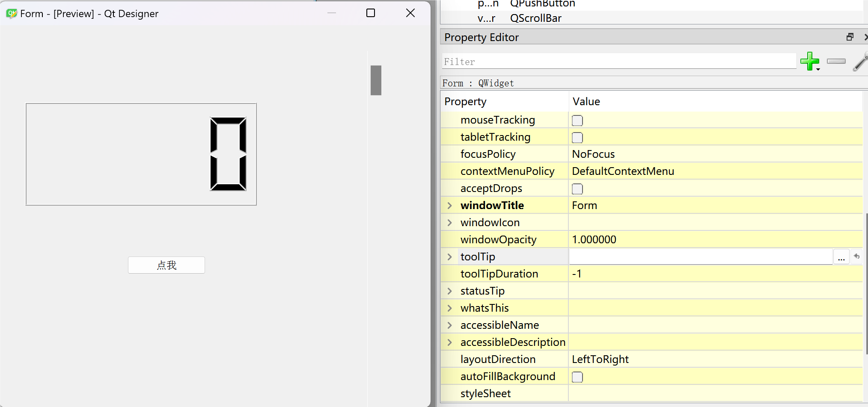868x407 pixels.
Task: Click the green plus add dynamic property icon
Action: pos(809,61)
